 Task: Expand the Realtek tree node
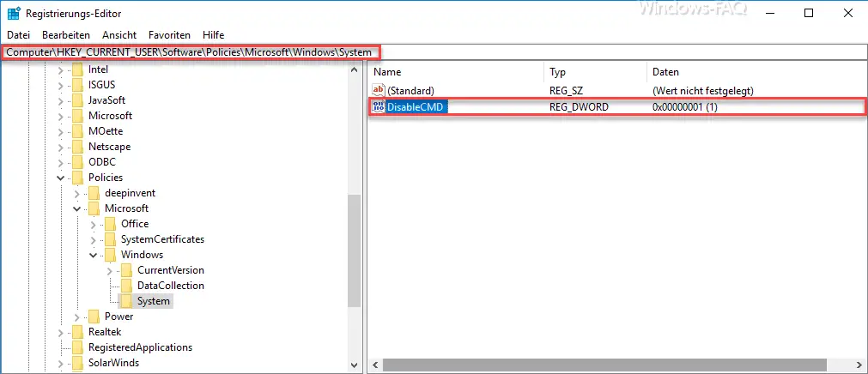point(61,333)
